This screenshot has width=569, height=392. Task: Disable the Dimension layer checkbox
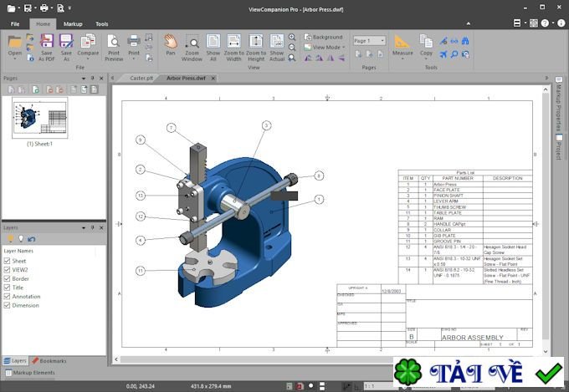coord(6,305)
